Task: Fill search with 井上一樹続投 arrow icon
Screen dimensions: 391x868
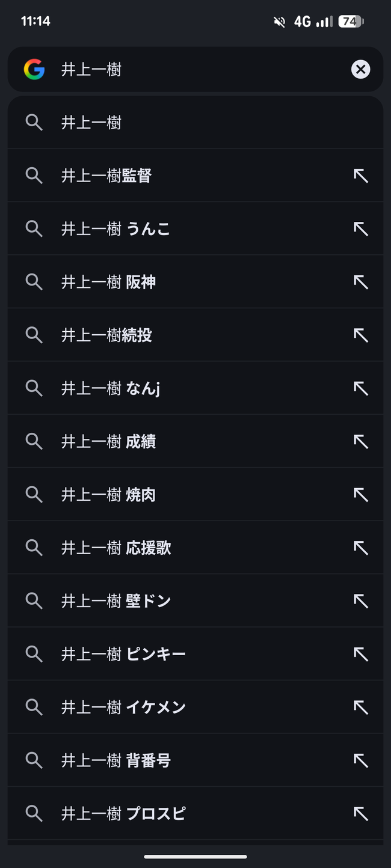Action: [x=360, y=335]
